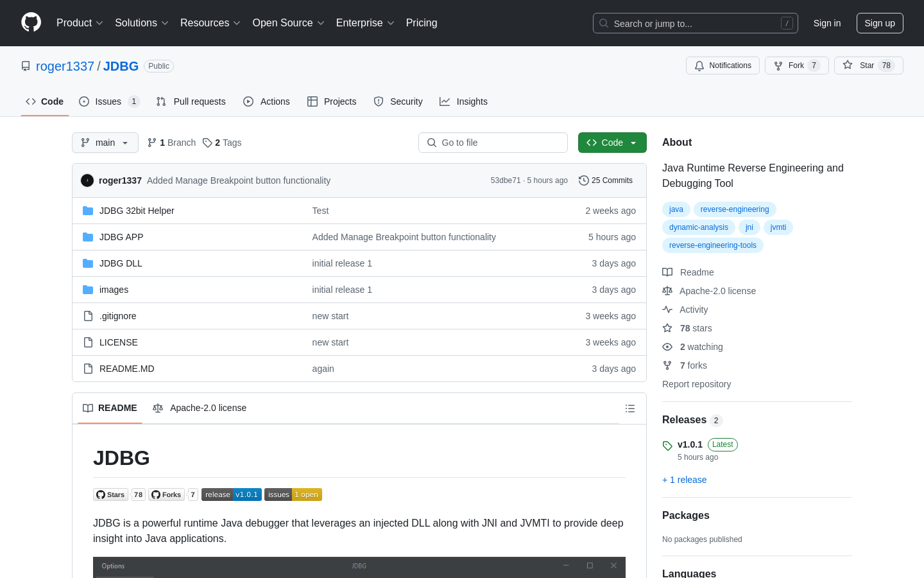Click the reverse-engineering-tools topic tag
Viewport: 924px width, 578px height.
(713, 245)
